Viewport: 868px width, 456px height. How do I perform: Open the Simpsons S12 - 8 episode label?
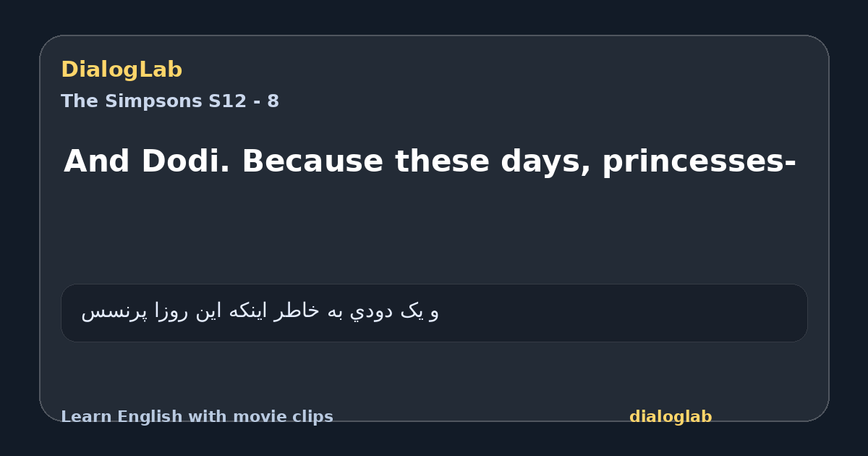click(x=170, y=101)
